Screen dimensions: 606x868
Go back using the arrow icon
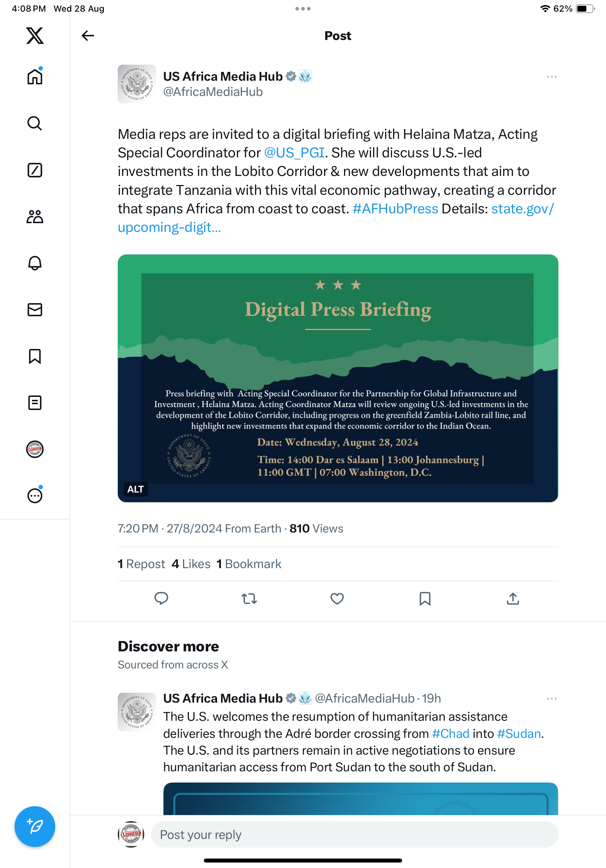tap(88, 36)
